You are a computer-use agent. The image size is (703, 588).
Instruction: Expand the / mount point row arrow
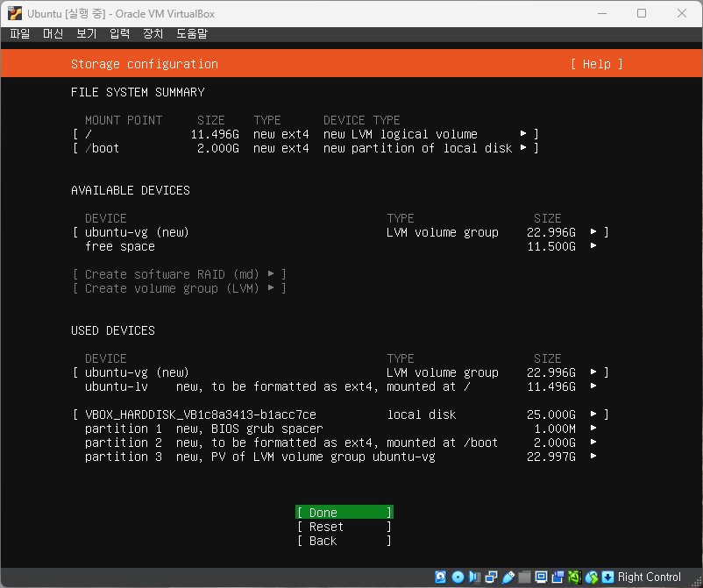[x=523, y=133]
